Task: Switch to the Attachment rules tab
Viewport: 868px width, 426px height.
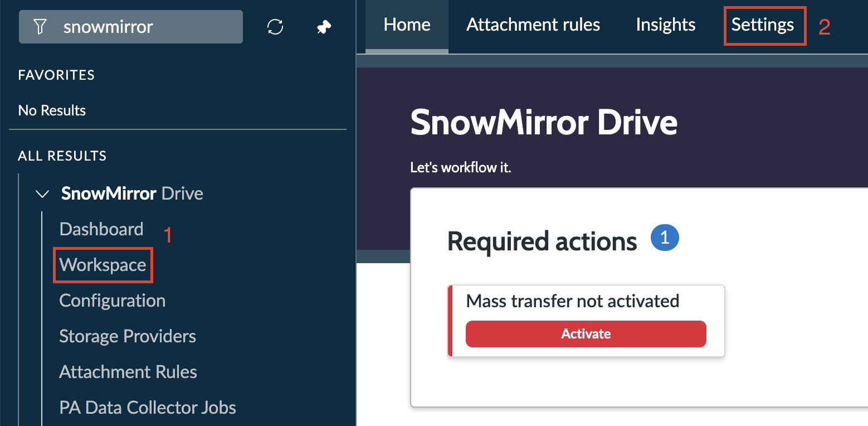Action: [x=533, y=25]
